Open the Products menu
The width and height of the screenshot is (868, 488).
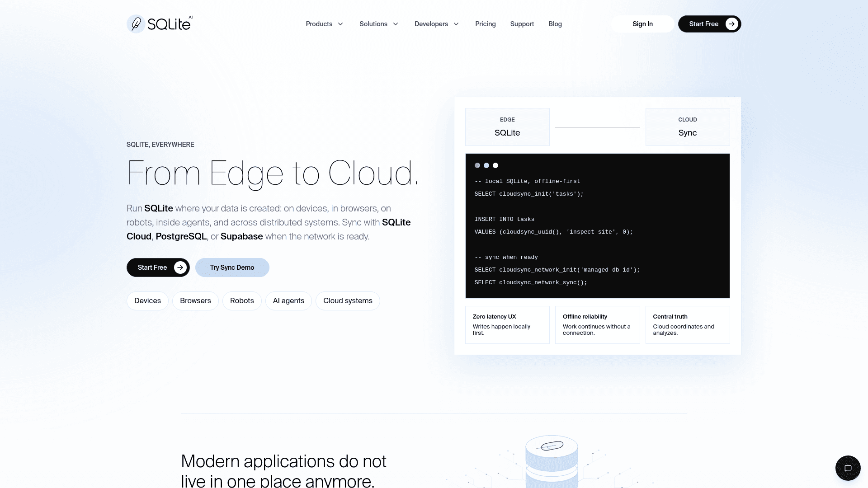pyautogui.click(x=324, y=24)
